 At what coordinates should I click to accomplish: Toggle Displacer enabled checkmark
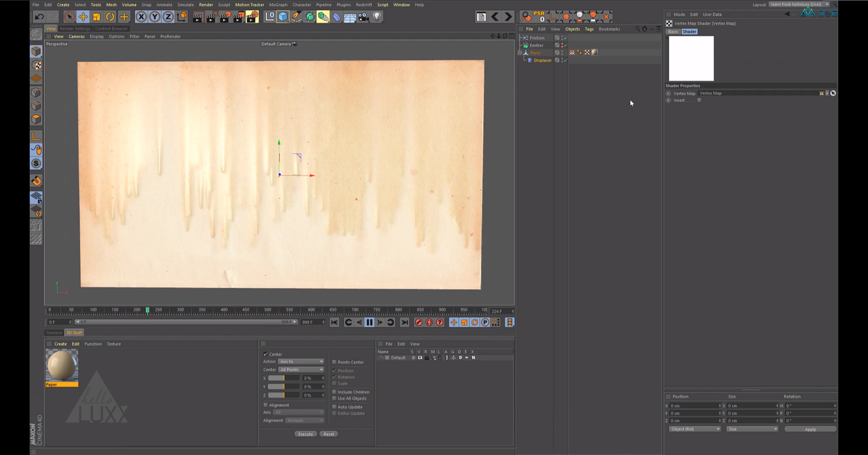point(566,60)
